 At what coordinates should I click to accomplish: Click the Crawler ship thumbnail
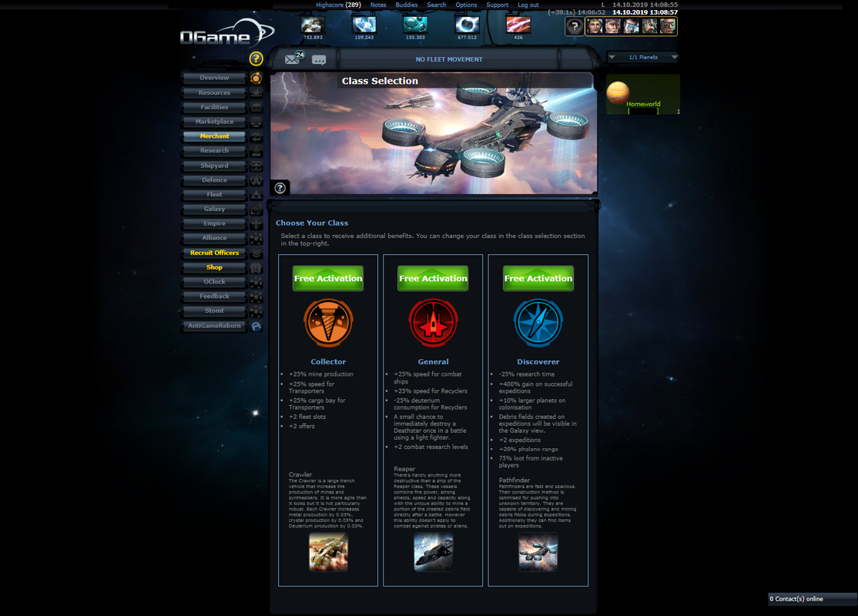328,553
